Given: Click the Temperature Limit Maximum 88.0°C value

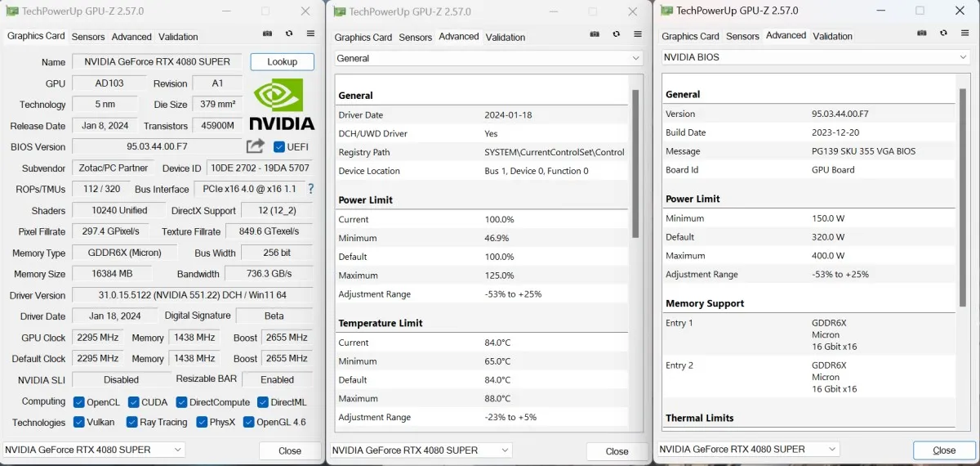Looking at the screenshot, I should pyautogui.click(x=499, y=399).
